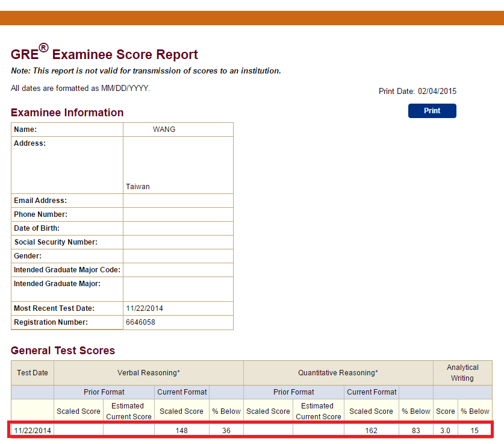Click the 'Intended Graduate Major:' label
Image resolution: width=504 pixels, height=444 pixels.
(57, 283)
